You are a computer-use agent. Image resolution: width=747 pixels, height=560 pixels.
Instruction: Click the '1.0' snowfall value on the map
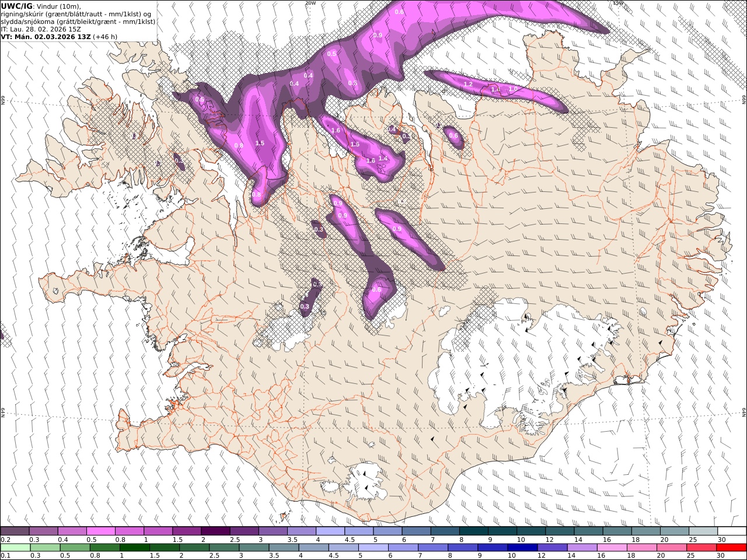(x=513, y=89)
